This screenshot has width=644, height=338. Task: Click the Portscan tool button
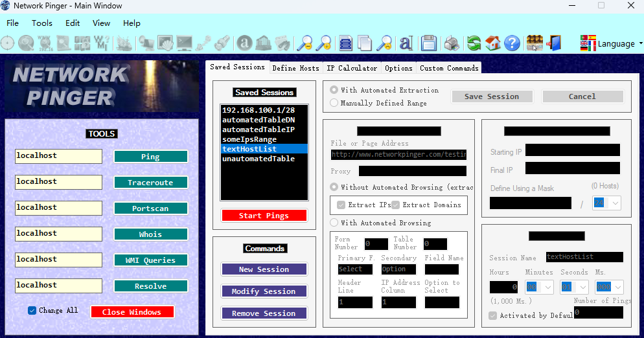151,208
